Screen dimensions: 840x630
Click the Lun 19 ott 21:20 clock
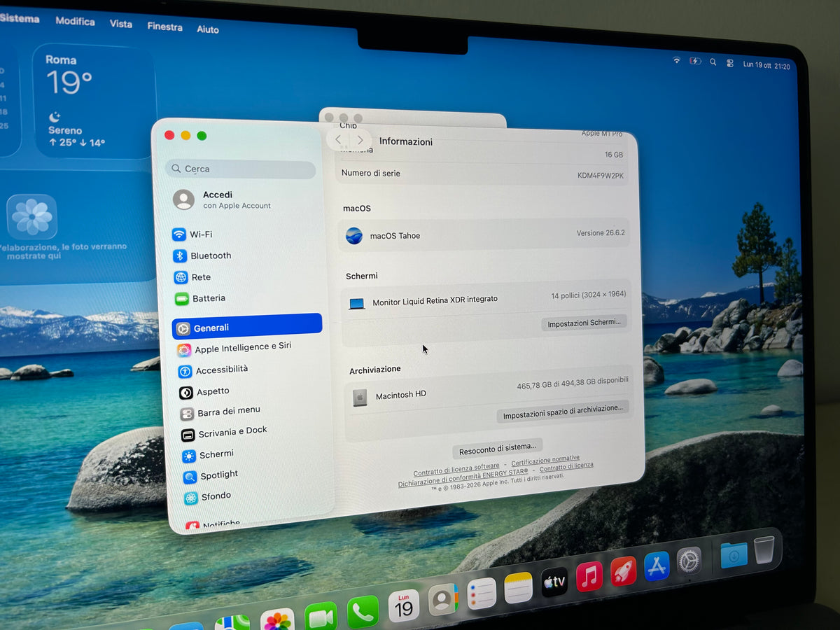click(x=766, y=66)
